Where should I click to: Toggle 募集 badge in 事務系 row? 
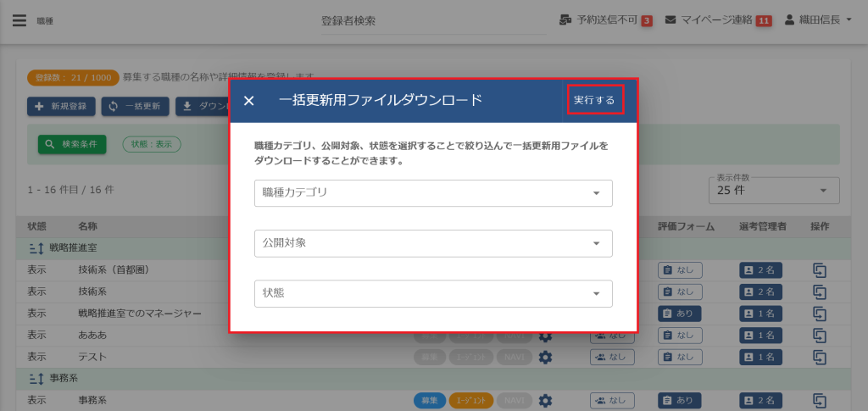[430, 401]
